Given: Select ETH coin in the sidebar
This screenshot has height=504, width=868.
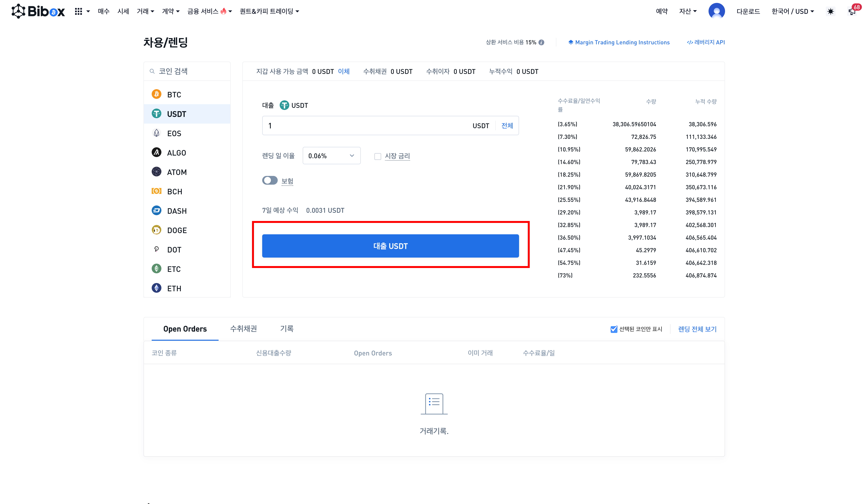Looking at the screenshot, I should pyautogui.click(x=174, y=288).
